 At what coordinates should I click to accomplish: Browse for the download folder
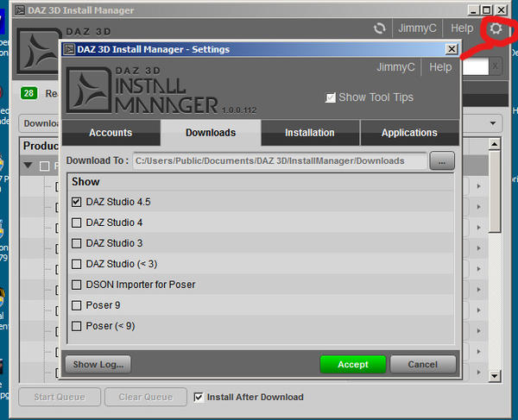pos(442,161)
